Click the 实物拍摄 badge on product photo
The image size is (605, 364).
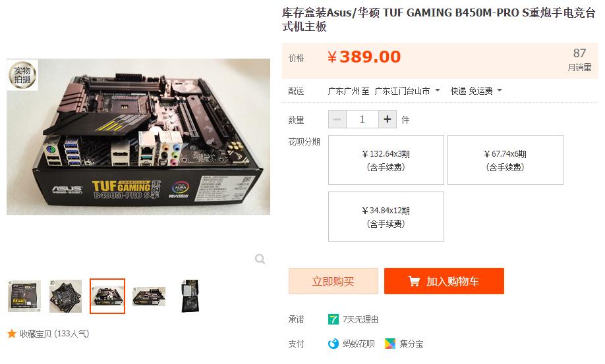pos(22,75)
